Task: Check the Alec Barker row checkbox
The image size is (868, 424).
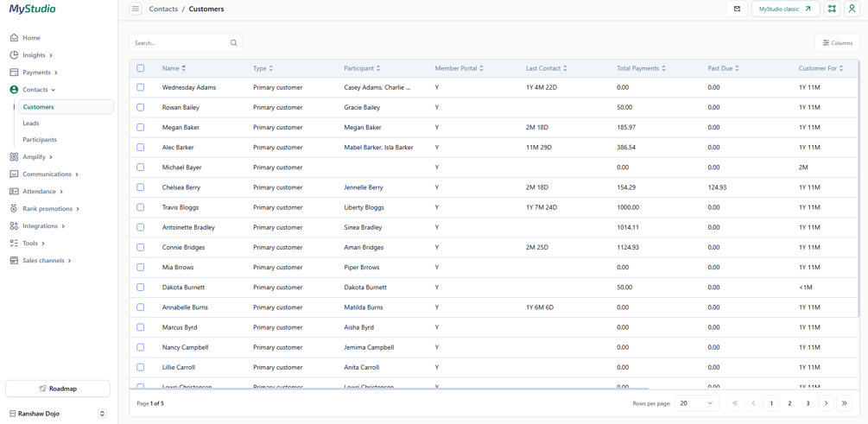Action: pyautogui.click(x=141, y=148)
